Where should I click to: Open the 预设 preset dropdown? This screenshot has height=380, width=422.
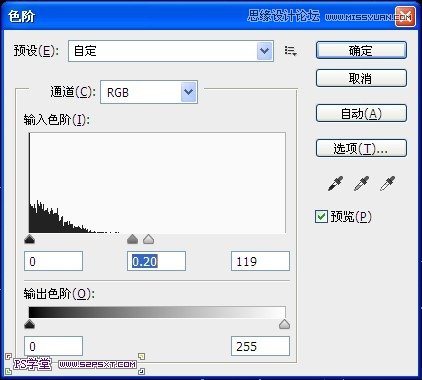click(x=171, y=51)
